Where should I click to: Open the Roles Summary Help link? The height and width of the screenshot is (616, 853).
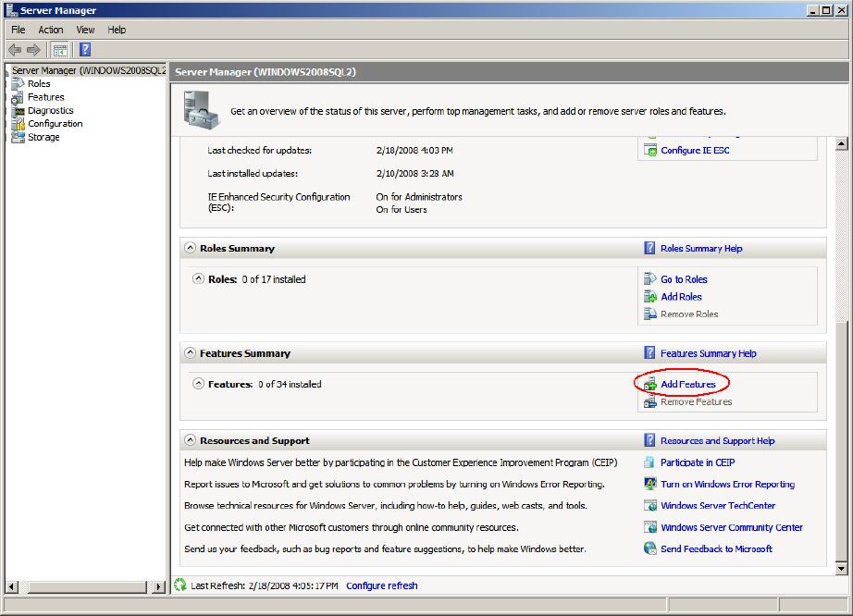tap(701, 249)
